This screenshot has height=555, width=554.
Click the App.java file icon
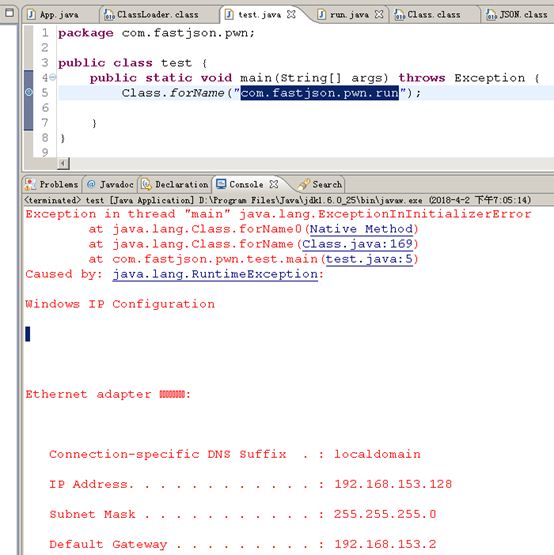pos(32,15)
